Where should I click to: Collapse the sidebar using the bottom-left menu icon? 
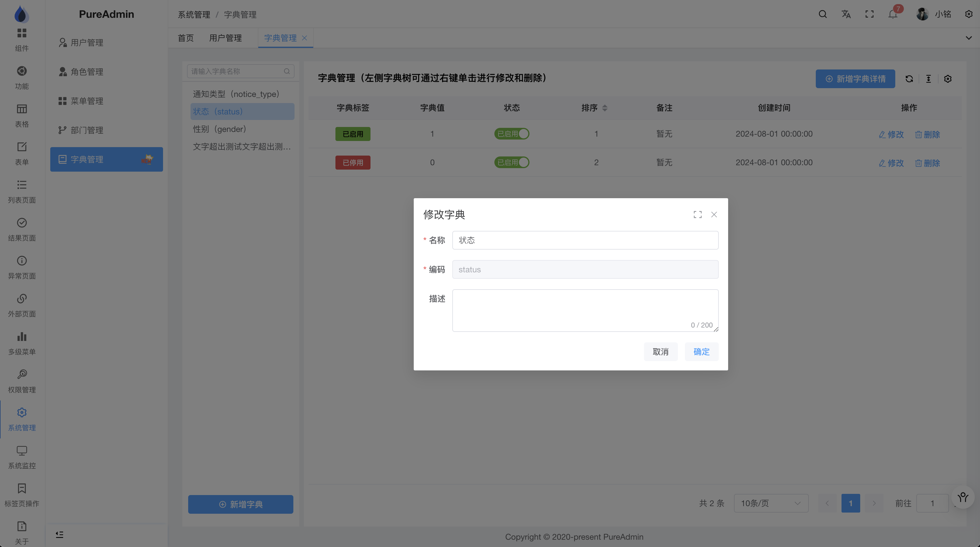click(60, 534)
